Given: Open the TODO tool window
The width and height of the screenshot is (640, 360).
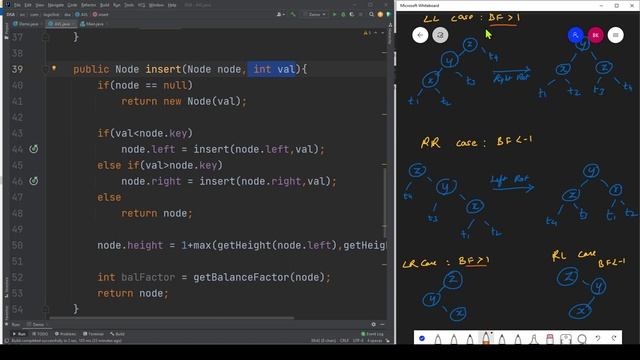Looking at the screenshot, I should click(x=40, y=334).
